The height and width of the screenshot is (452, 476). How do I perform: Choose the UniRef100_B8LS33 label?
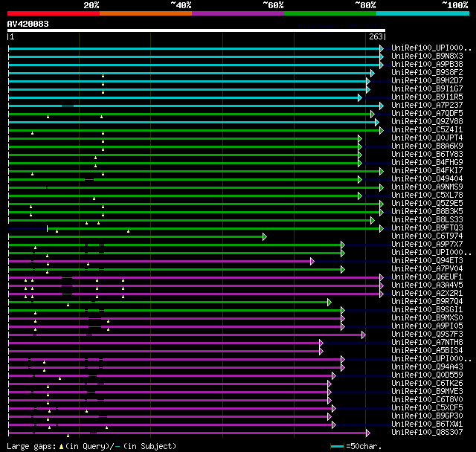pyautogui.click(x=427, y=220)
